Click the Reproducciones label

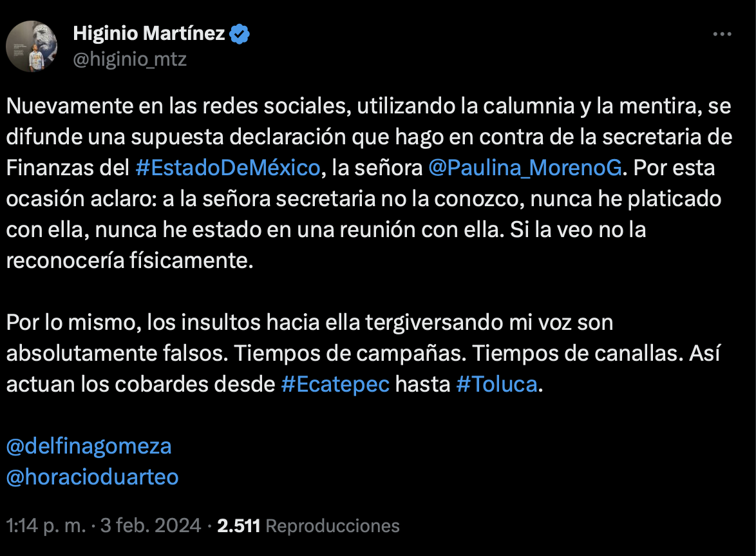[x=332, y=526]
